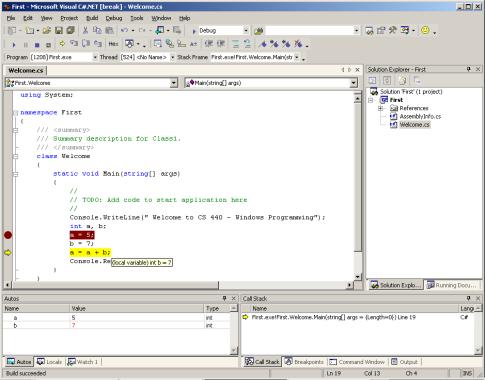Toggle bookmark with the blue flag icon
This screenshot has width=485, height=380.
263,44
